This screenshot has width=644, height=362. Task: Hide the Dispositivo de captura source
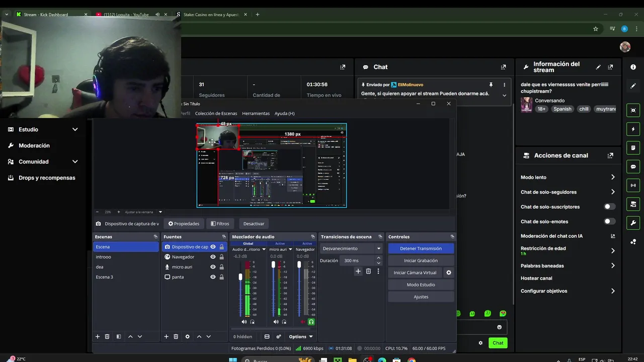tap(213, 247)
